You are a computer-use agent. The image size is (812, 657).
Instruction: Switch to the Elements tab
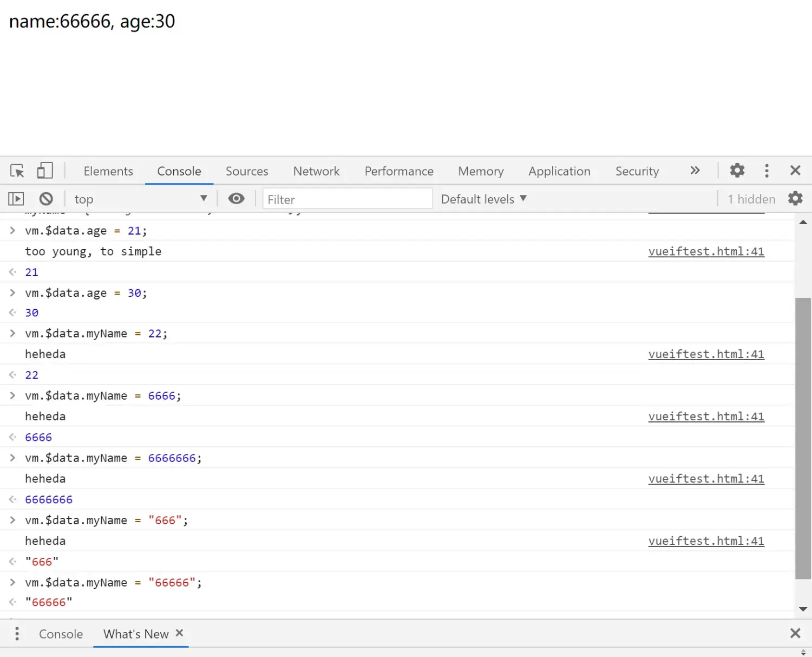point(108,171)
